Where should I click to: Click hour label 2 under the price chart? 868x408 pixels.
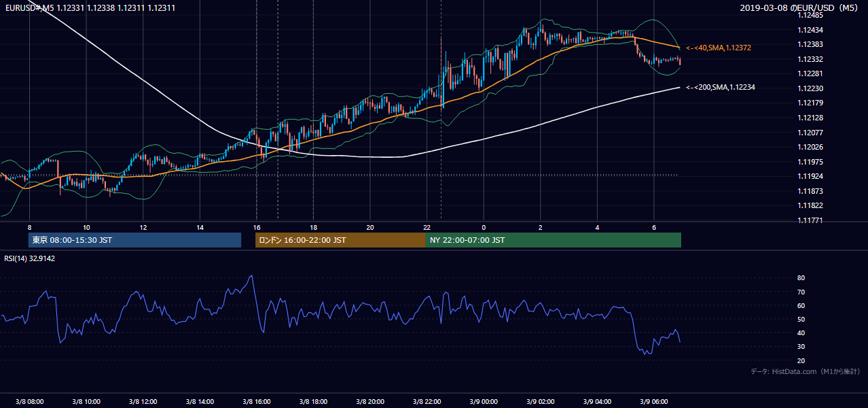[540, 227]
